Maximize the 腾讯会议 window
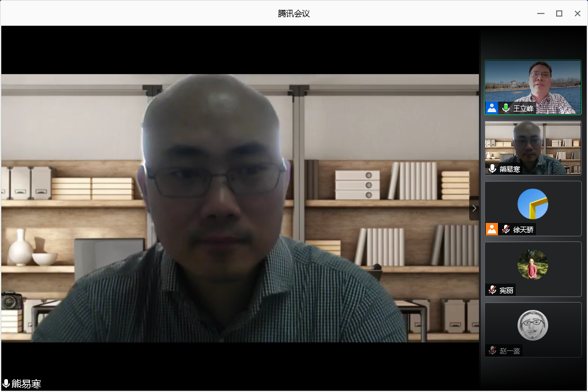 559,13
